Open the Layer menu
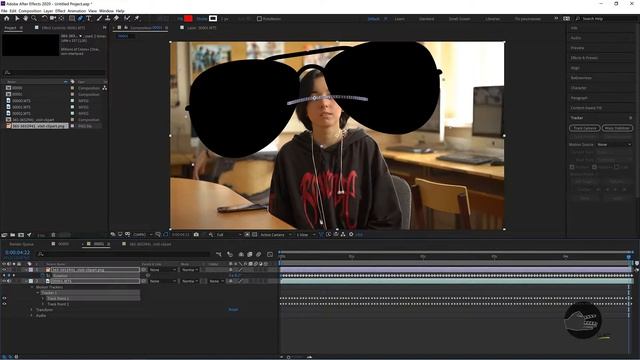The image size is (640, 360). pyautogui.click(x=48, y=11)
